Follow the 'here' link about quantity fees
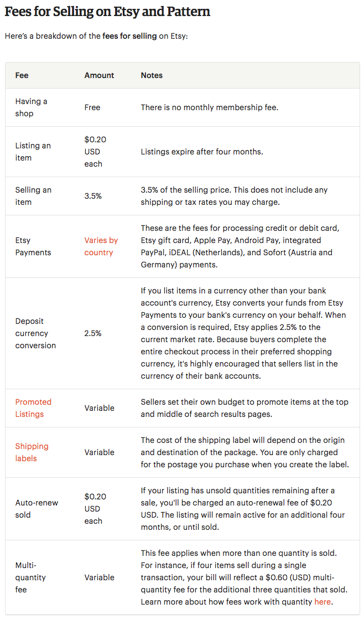Viewport: 364px width, 619px height. coord(323,602)
